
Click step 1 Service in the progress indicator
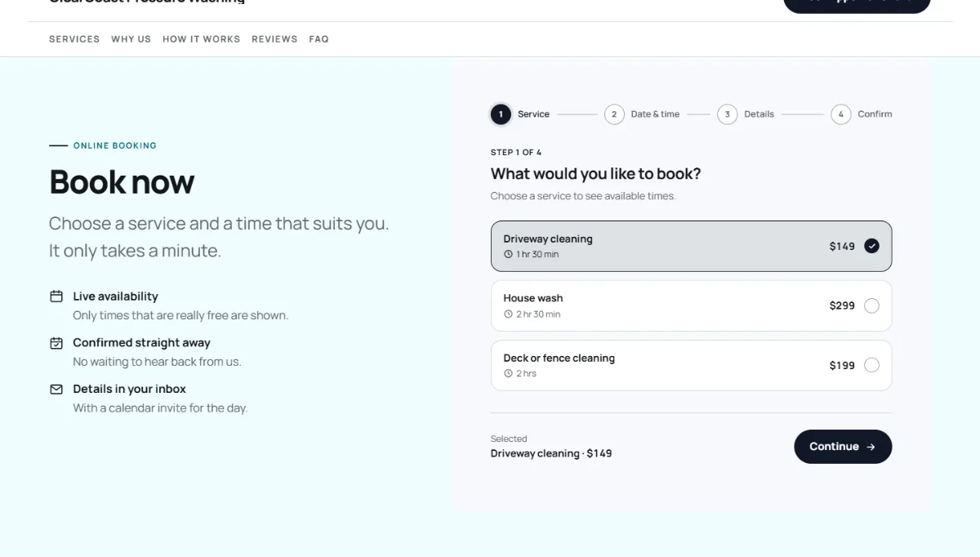coord(520,114)
